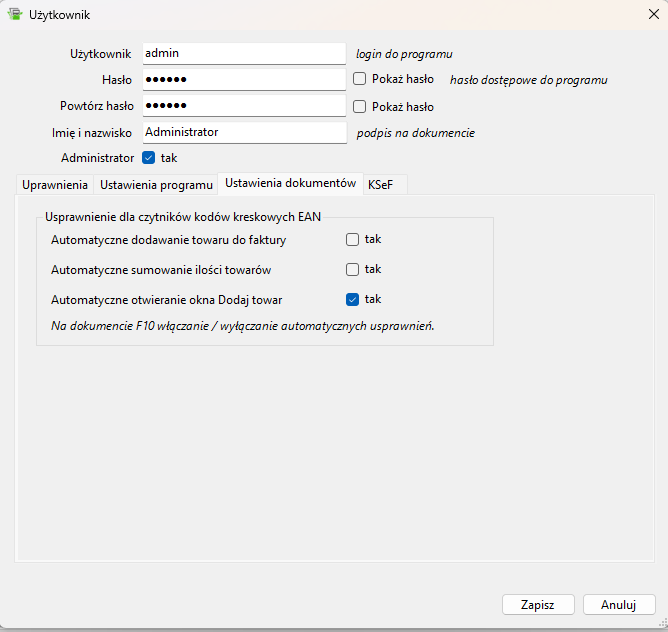Enable Pokaż hasło beside the Hasło field
668x632 pixels.
360,79
